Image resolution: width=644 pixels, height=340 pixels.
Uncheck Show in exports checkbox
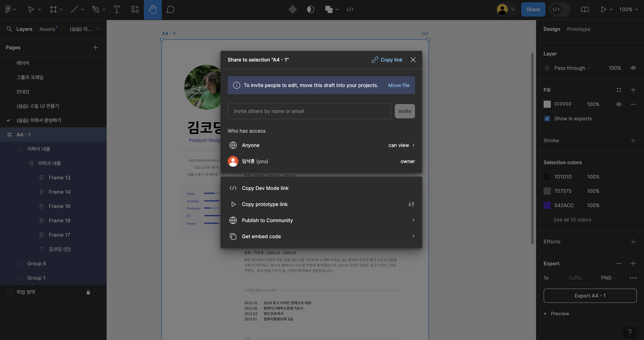[547, 119]
